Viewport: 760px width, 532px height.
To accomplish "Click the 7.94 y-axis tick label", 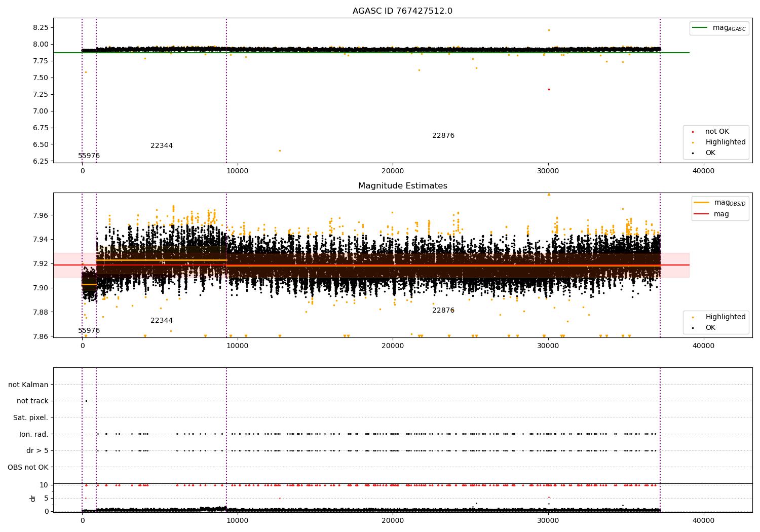I will point(40,239).
